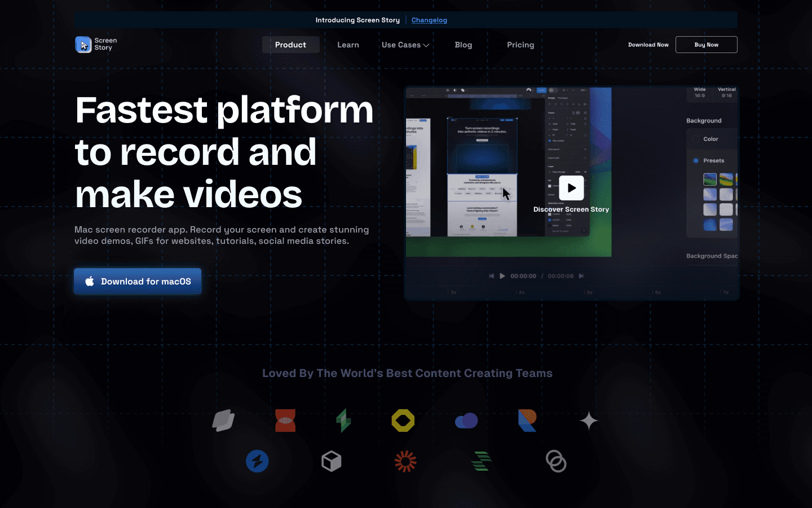This screenshot has width=812, height=508.
Task: Skip to start in demo playback bar
Action: [x=492, y=276]
